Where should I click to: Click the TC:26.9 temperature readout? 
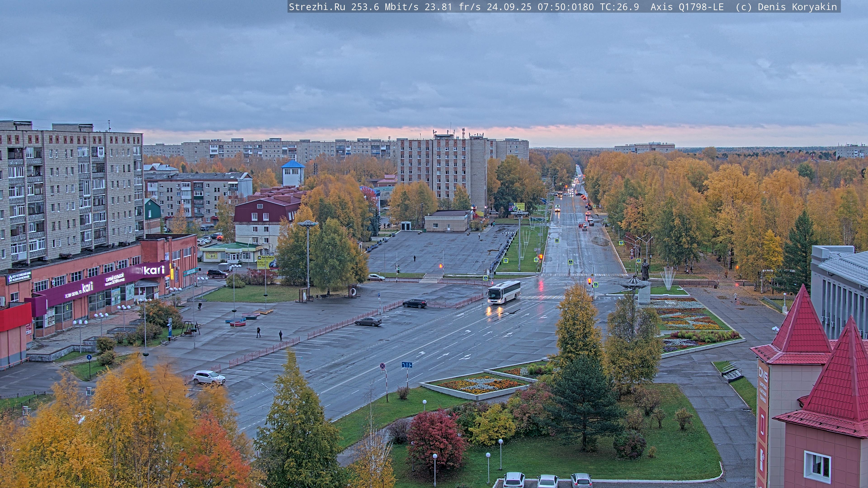619,7
